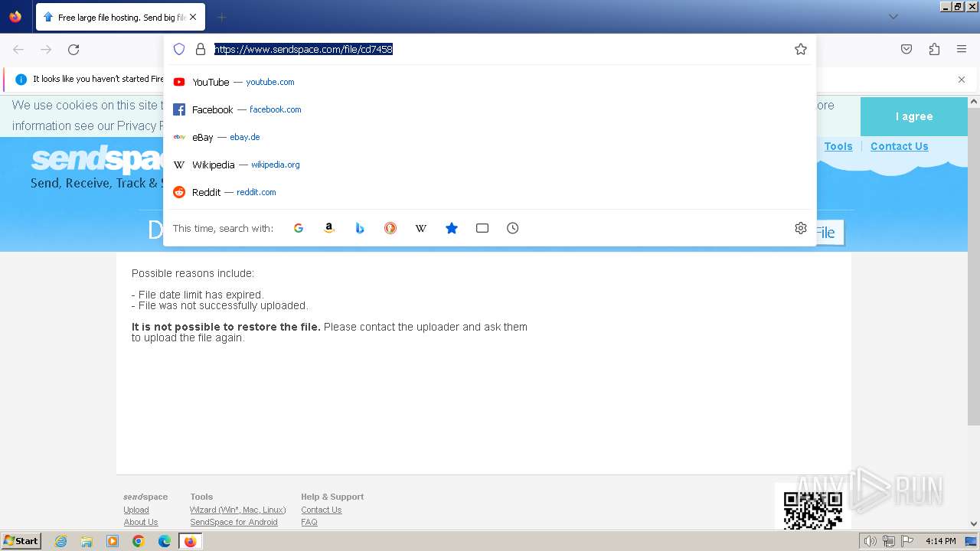Go back to the previous page

pyautogui.click(x=18, y=49)
